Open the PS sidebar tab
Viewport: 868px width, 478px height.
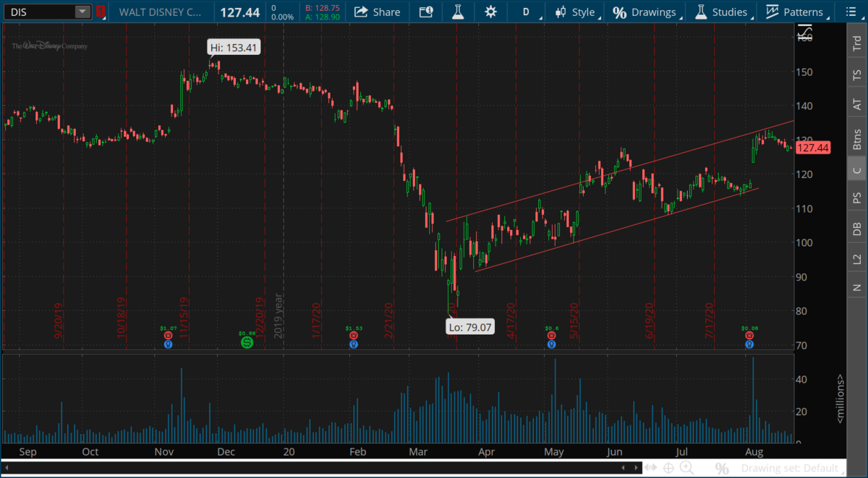click(x=857, y=197)
